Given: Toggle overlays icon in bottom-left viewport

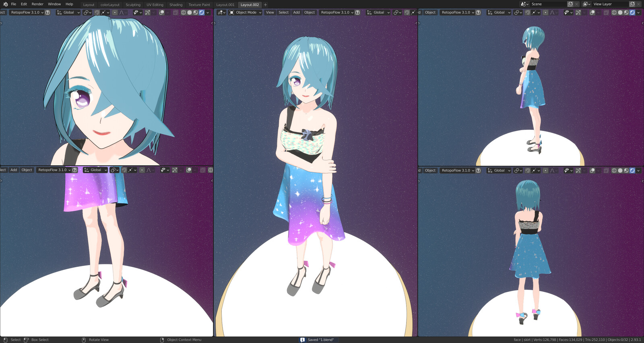Looking at the screenshot, I should pyautogui.click(x=189, y=170).
